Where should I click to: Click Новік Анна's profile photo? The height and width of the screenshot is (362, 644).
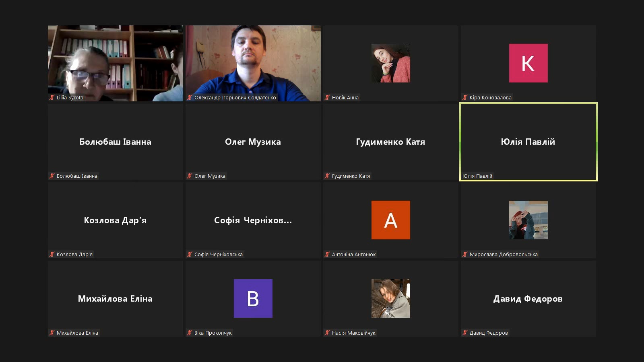pyautogui.click(x=390, y=63)
